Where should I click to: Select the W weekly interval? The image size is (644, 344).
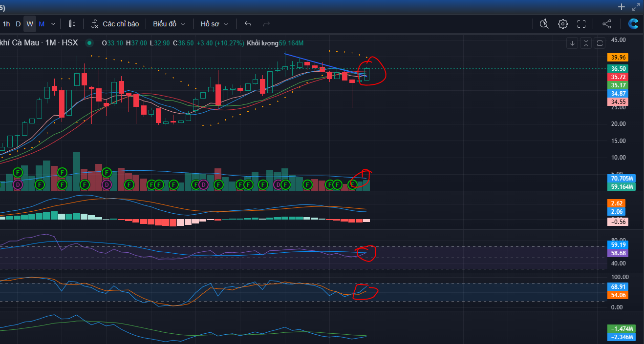(30, 24)
